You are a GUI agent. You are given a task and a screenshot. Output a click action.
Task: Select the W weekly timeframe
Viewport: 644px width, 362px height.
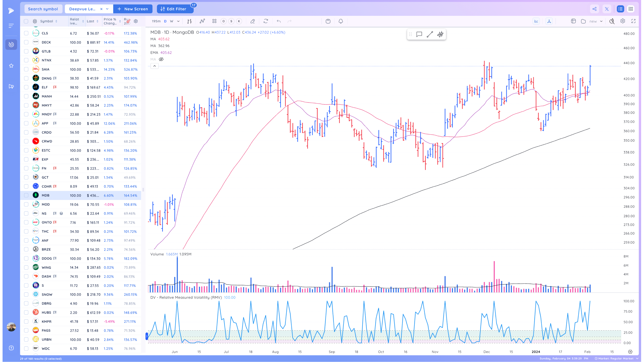tap(171, 21)
